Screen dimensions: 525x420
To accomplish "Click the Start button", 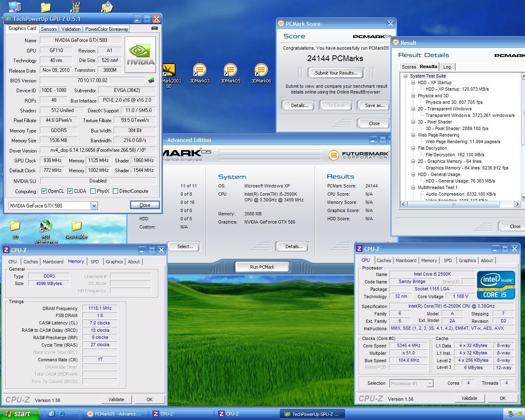I will pos(20,414).
